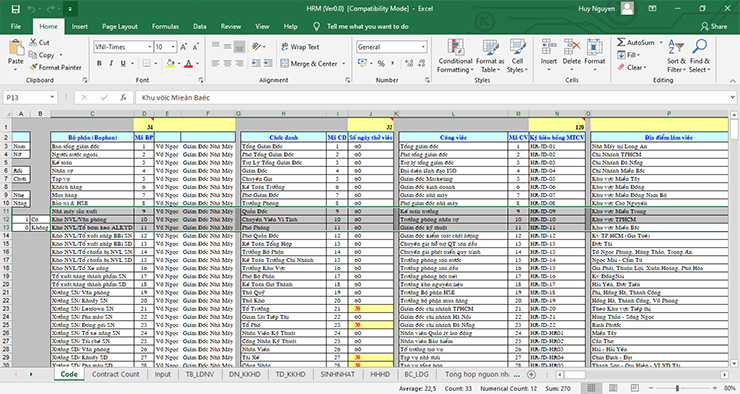Open the SINHNHAT sheet tab
Viewport: 740px width, 394px height.
(337, 374)
